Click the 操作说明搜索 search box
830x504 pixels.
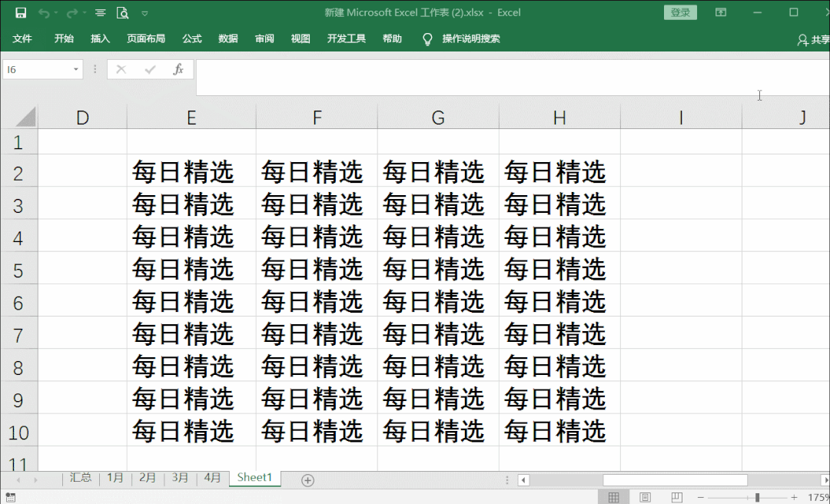pos(471,38)
